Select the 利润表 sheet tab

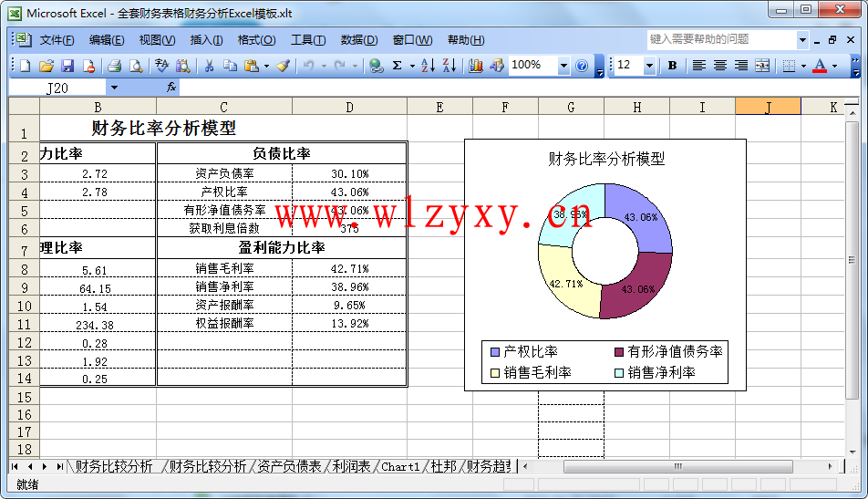[351, 466]
